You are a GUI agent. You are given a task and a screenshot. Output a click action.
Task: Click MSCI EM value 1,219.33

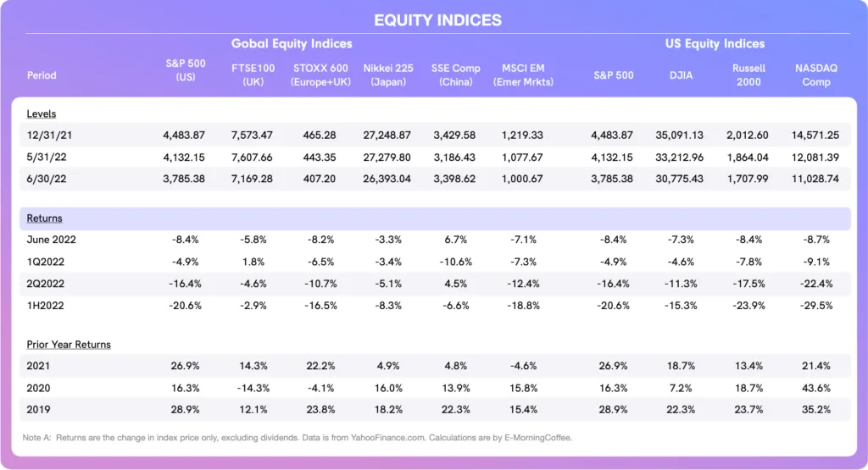[522, 135]
